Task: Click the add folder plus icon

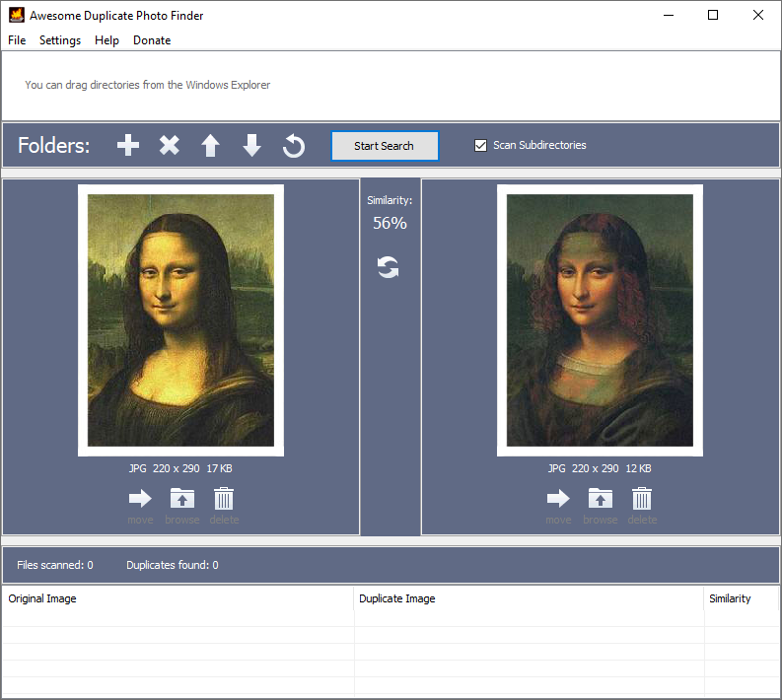Action: [x=128, y=146]
